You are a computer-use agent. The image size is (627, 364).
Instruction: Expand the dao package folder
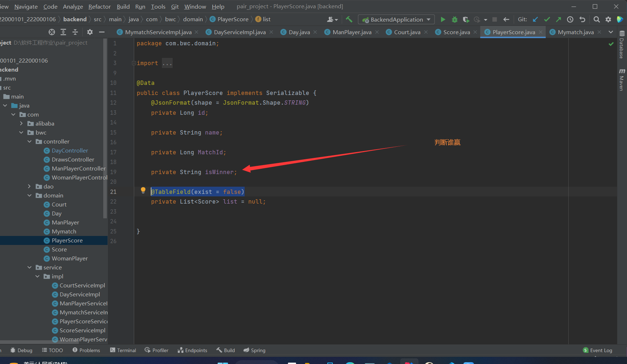pyautogui.click(x=29, y=186)
